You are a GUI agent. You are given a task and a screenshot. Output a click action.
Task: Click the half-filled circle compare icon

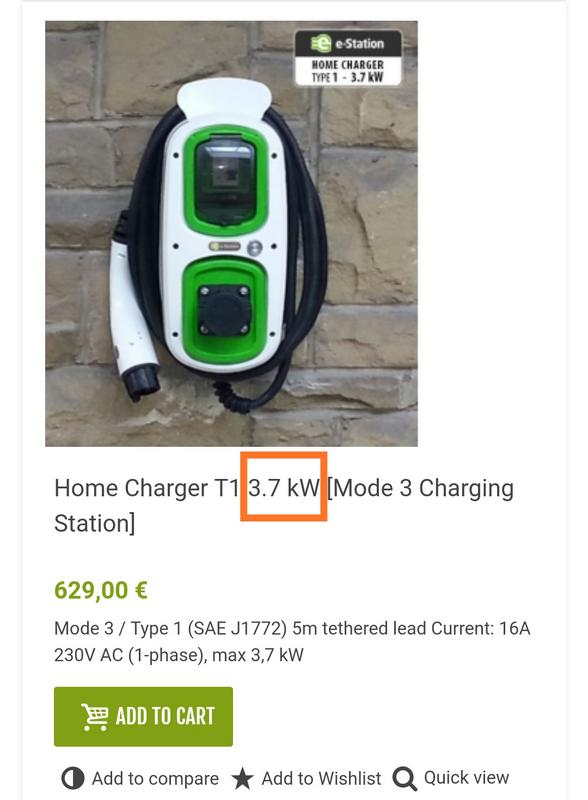coord(72,779)
